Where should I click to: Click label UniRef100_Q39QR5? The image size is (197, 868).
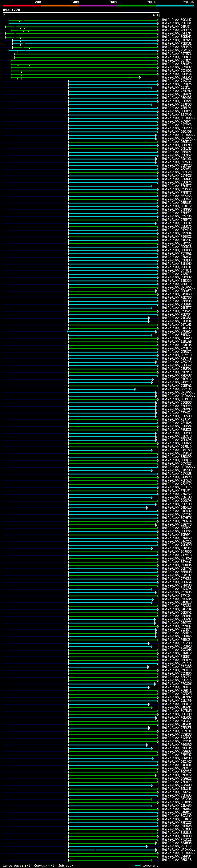[177, 84]
